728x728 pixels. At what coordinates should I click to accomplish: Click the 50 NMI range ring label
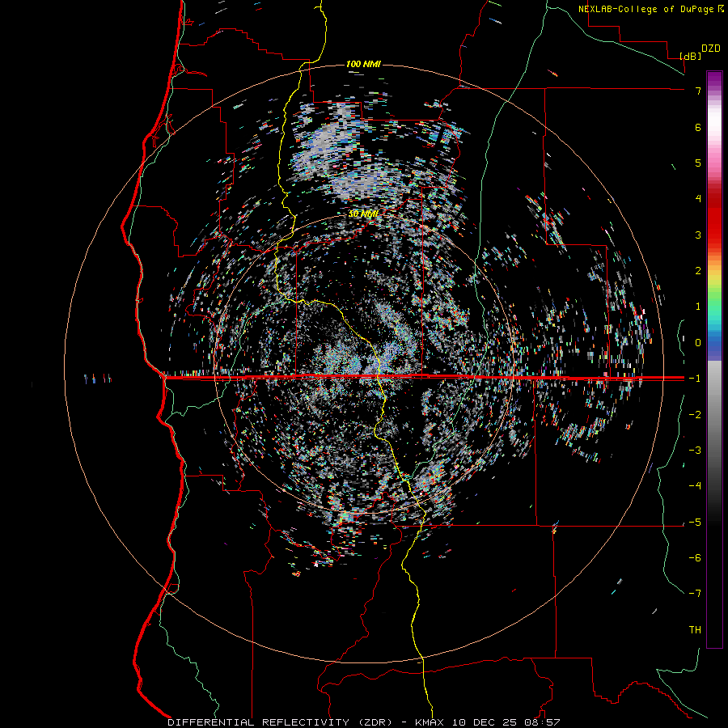363,214
